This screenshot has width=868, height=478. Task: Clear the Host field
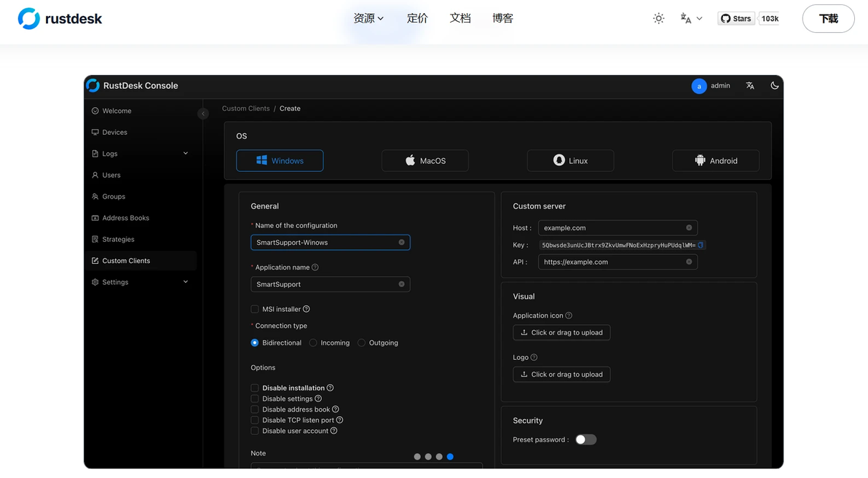click(x=689, y=227)
